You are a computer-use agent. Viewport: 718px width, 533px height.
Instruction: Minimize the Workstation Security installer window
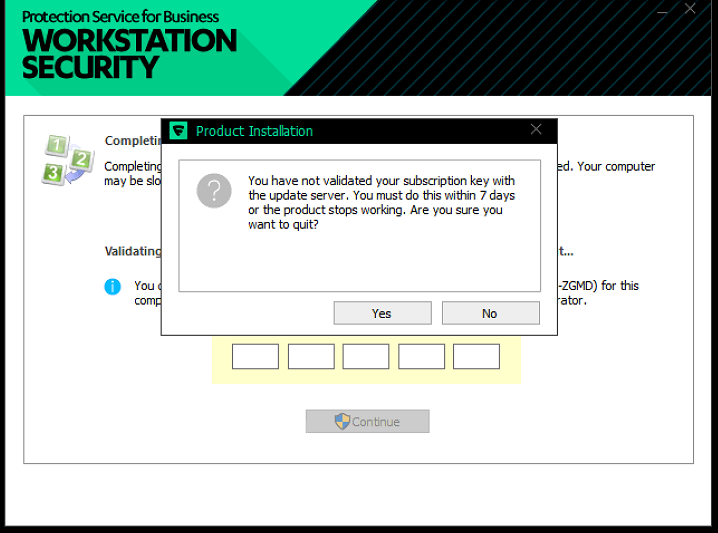click(662, 11)
